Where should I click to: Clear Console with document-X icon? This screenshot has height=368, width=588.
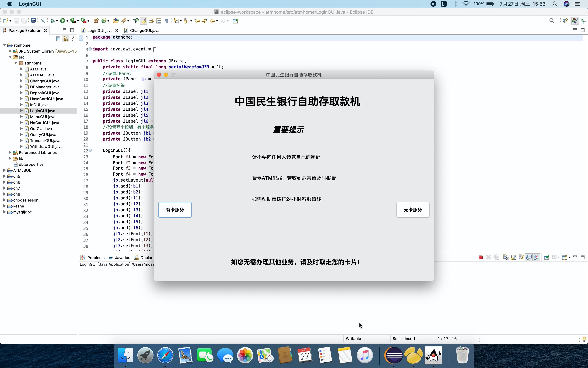point(506,257)
